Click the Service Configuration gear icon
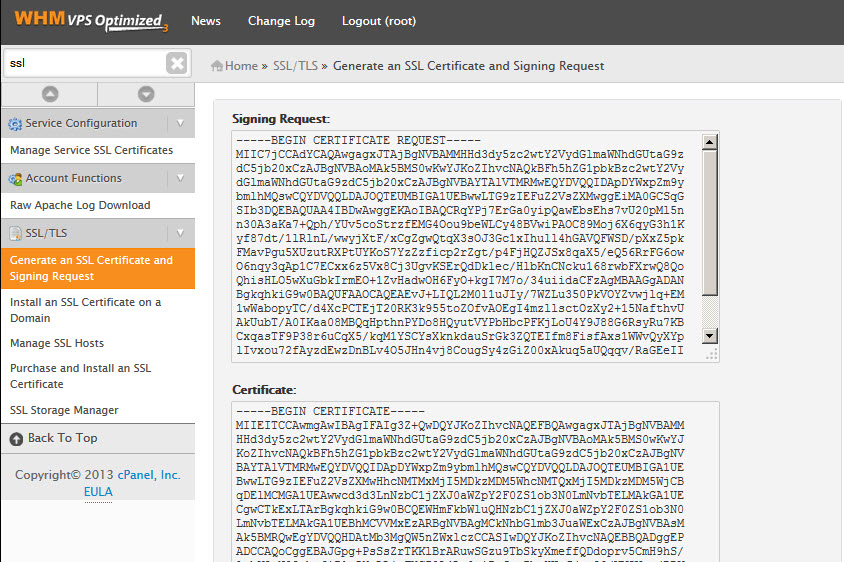Image resolution: width=844 pixels, height=562 pixels. click(15, 124)
